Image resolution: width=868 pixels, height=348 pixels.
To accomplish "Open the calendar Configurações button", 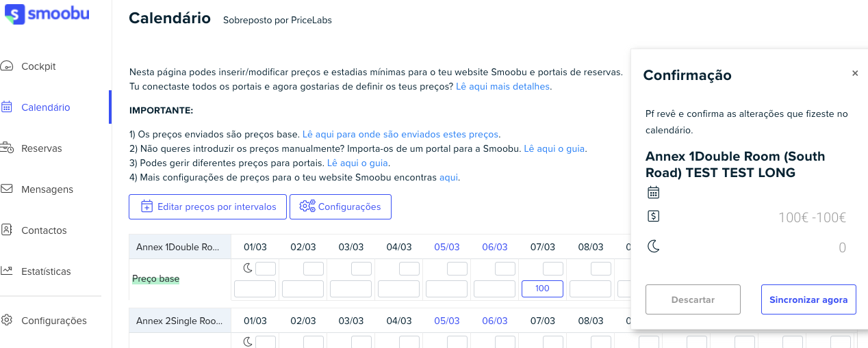I will pos(340,207).
